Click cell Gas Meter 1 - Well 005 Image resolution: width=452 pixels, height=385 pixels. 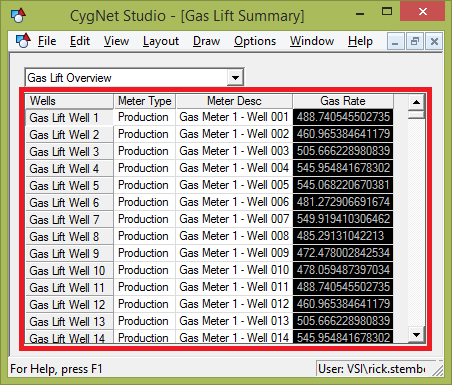pyautogui.click(x=234, y=185)
